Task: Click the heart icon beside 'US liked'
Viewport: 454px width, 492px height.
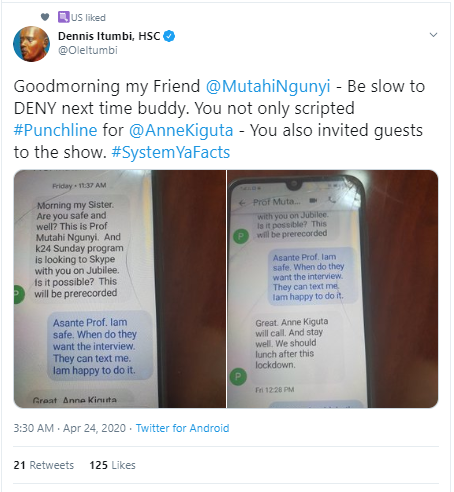Action: pyautogui.click(x=45, y=17)
